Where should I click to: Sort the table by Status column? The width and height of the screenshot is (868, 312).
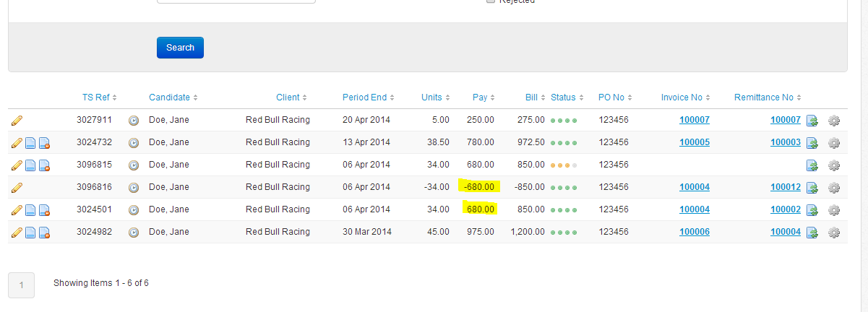[567, 97]
